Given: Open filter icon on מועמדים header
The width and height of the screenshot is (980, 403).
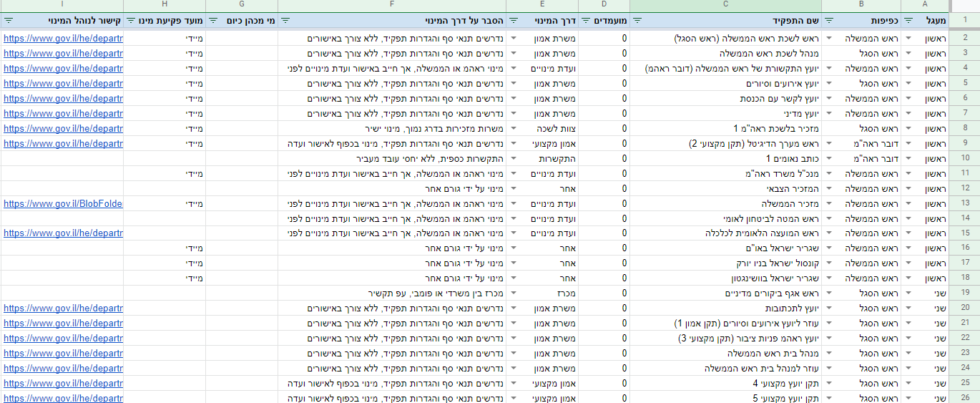Looking at the screenshot, I should click(585, 21).
